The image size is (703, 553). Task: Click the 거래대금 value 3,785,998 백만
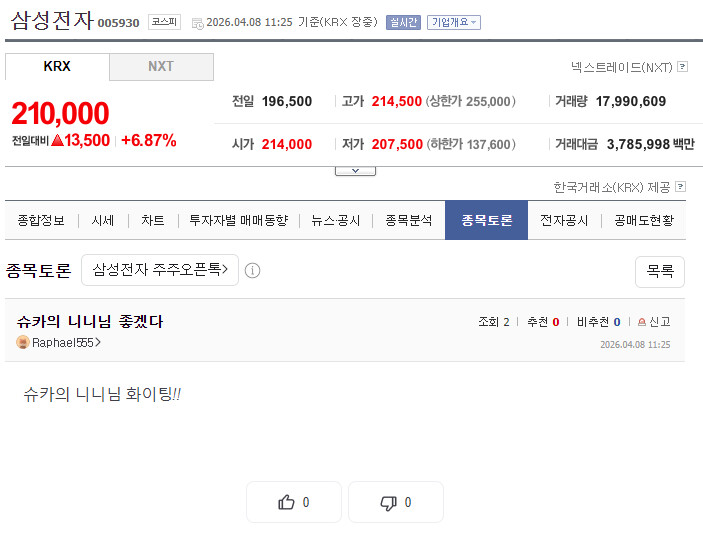coord(651,144)
